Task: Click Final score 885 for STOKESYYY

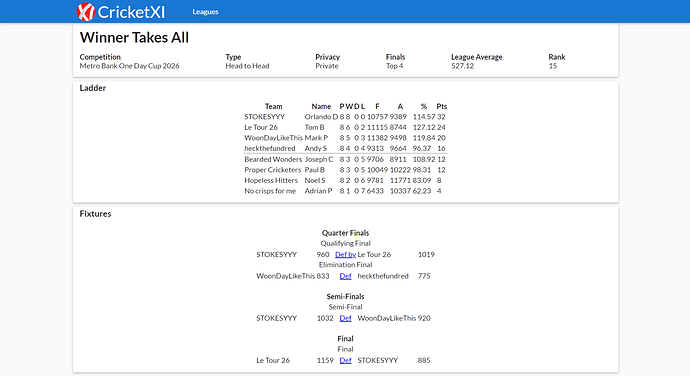Action: pos(424,361)
